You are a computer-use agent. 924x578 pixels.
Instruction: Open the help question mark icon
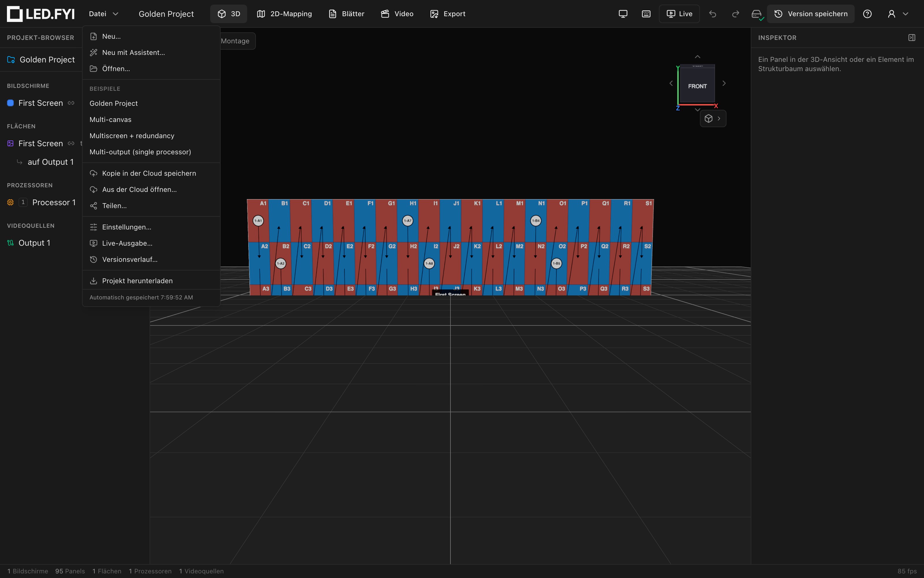point(867,14)
